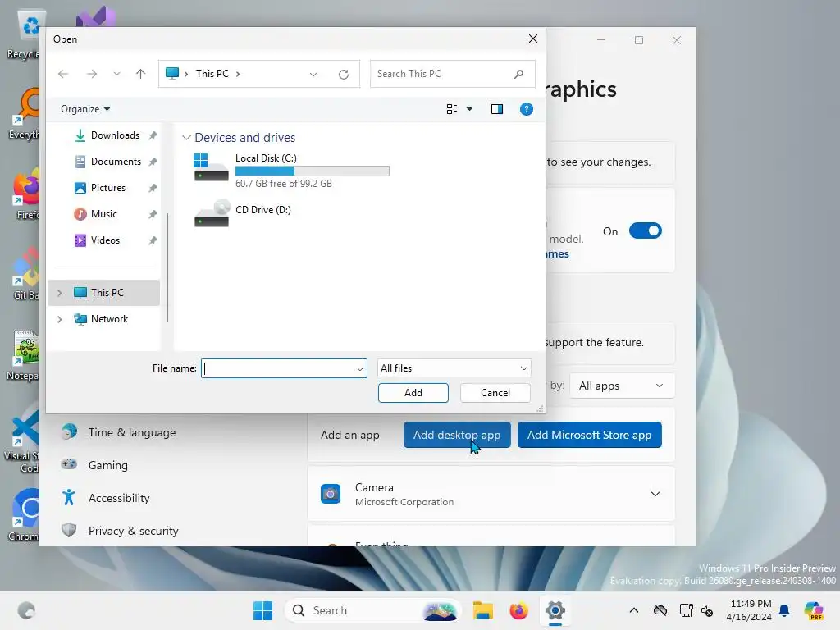
Task: Click Add desktop app button in Settings
Action: (x=456, y=435)
